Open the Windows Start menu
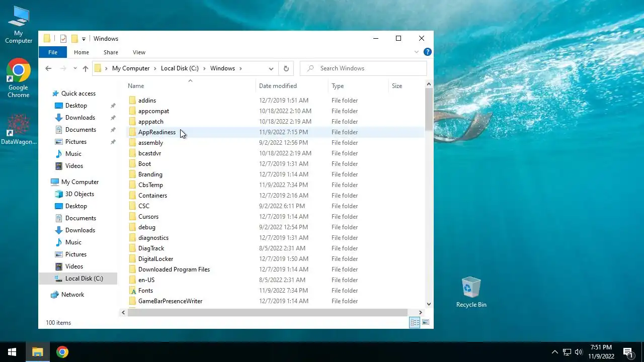The width and height of the screenshot is (644, 362). 12,352
